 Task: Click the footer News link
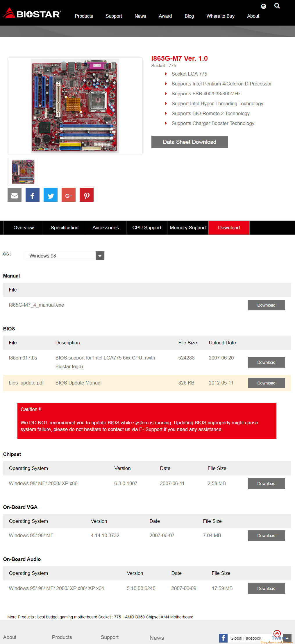[157, 638]
